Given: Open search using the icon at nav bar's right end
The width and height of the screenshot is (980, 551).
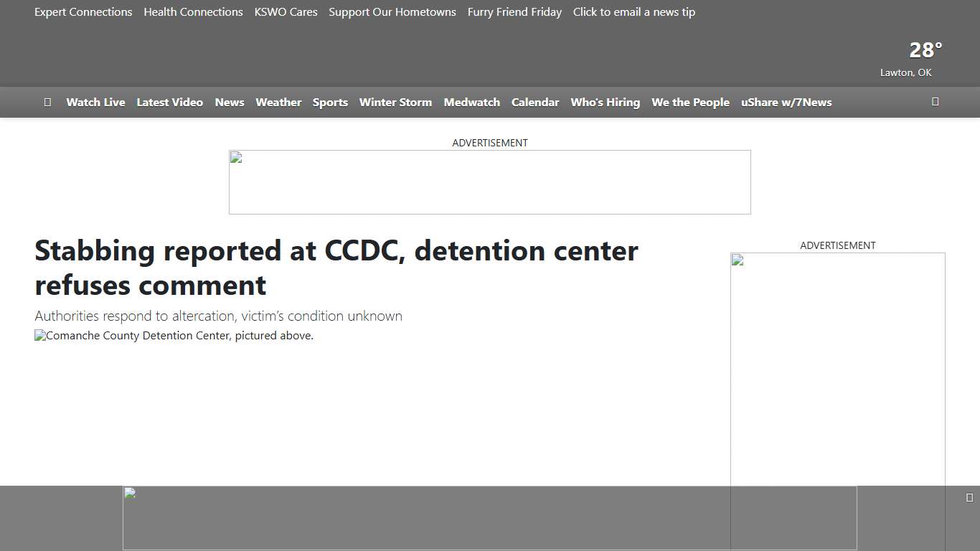Looking at the screenshot, I should (935, 102).
